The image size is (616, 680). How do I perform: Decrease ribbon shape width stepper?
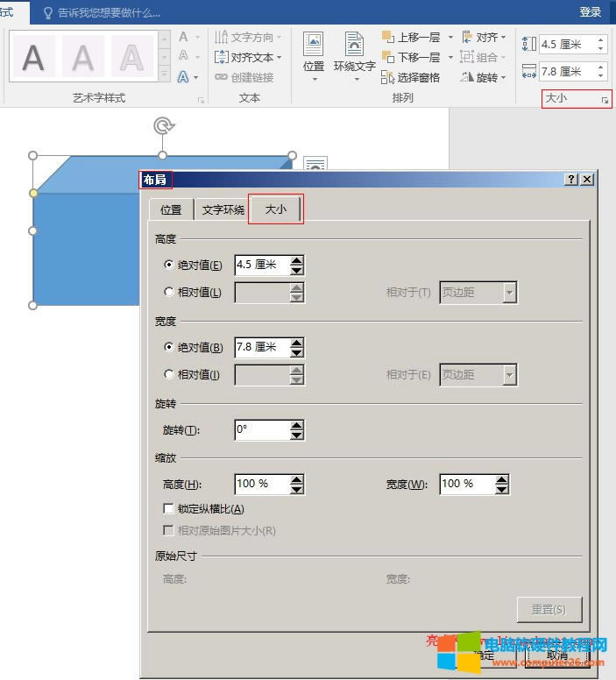click(x=601, y=76)
